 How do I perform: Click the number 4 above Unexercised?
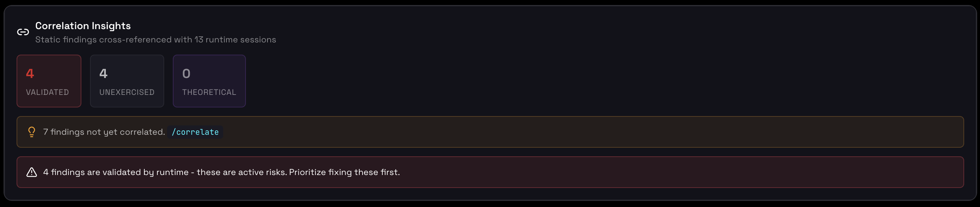[103, 73]
